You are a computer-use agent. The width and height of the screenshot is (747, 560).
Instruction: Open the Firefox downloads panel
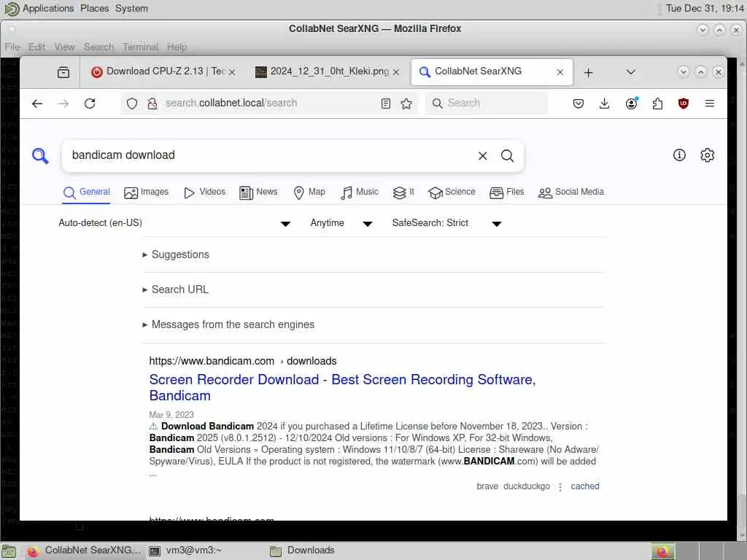tap(604, 104)
